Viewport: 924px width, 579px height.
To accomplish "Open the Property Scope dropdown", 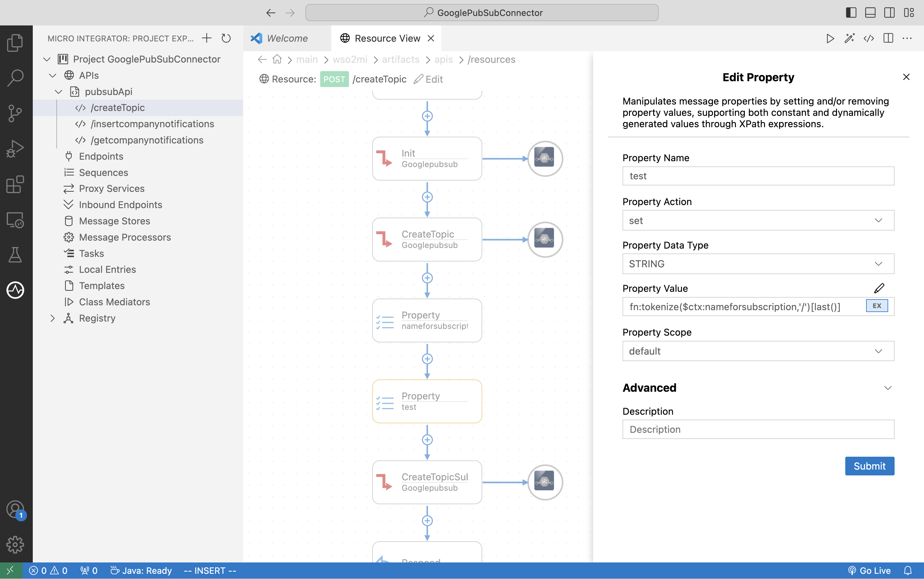I will [758, 351].
